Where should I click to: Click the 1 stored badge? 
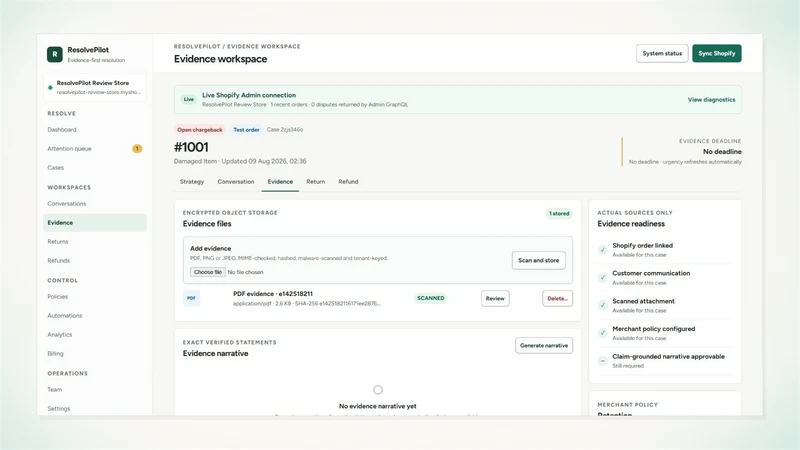click(559, 213)
